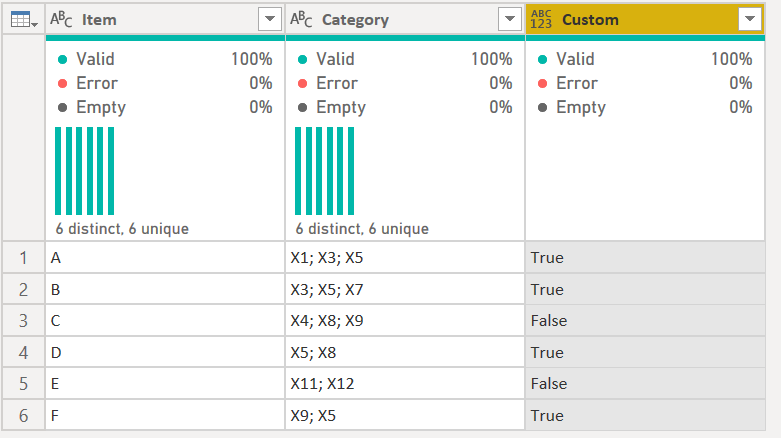This screenshot has width=781, height=438.
Task: Click the Item cell containing B
Action: point(165,290)
